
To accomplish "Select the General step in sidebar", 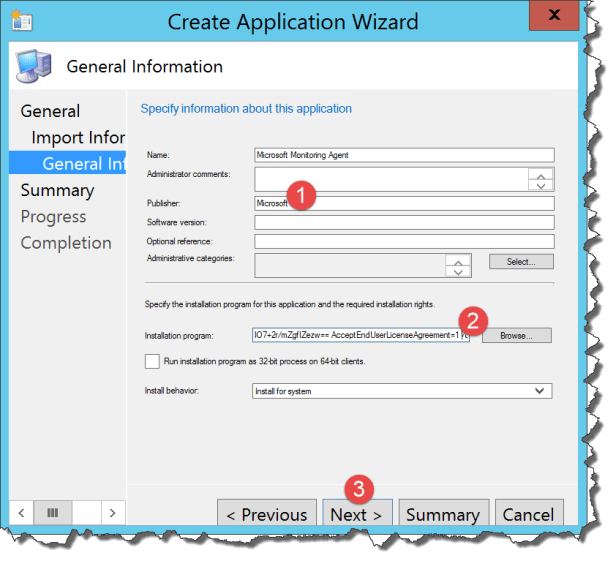I will coord(50,111).
